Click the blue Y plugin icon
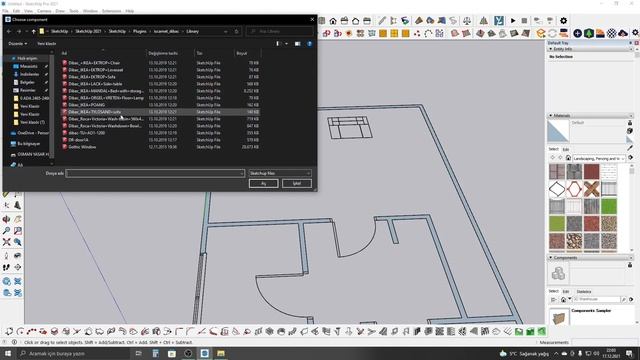The height and width of the screenshot is (360, 640). 499,20
